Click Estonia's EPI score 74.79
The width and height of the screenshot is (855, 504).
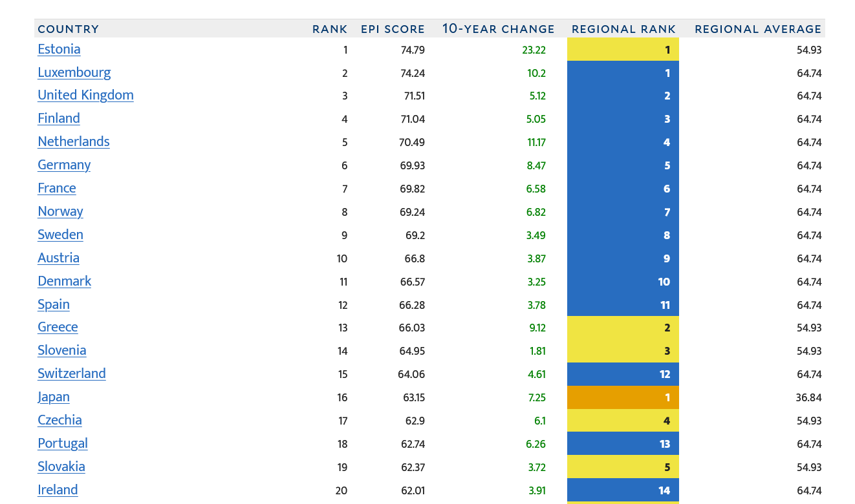tap(413, 50)
